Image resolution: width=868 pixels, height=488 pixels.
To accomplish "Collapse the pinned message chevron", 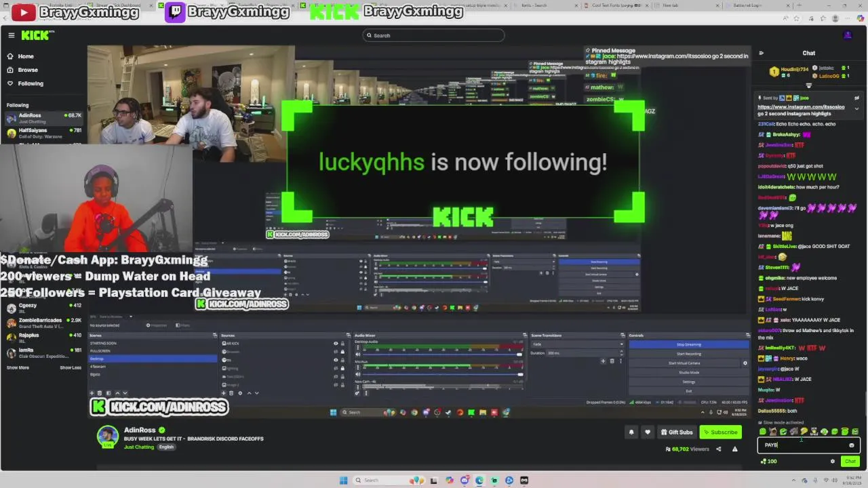I will point(856,108).
